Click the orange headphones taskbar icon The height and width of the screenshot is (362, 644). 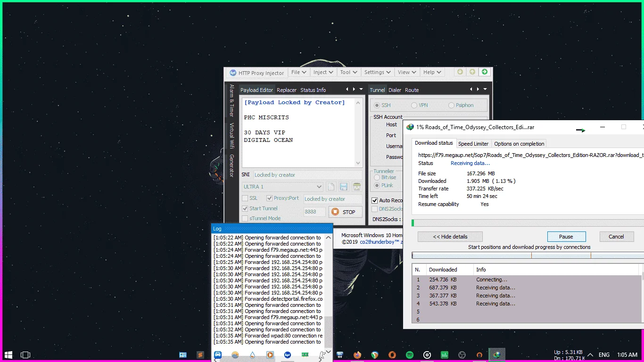coord(479,355)
